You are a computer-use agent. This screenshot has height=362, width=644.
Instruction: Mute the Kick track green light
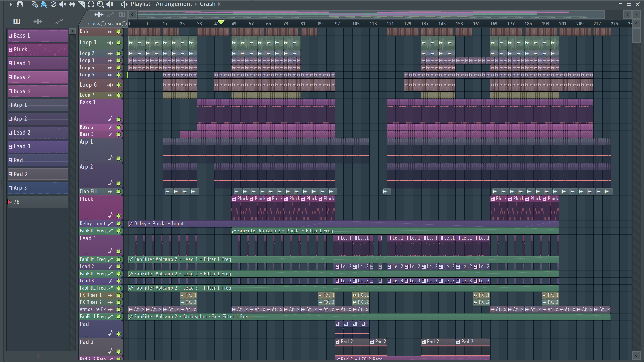click(x=119, y=32)
